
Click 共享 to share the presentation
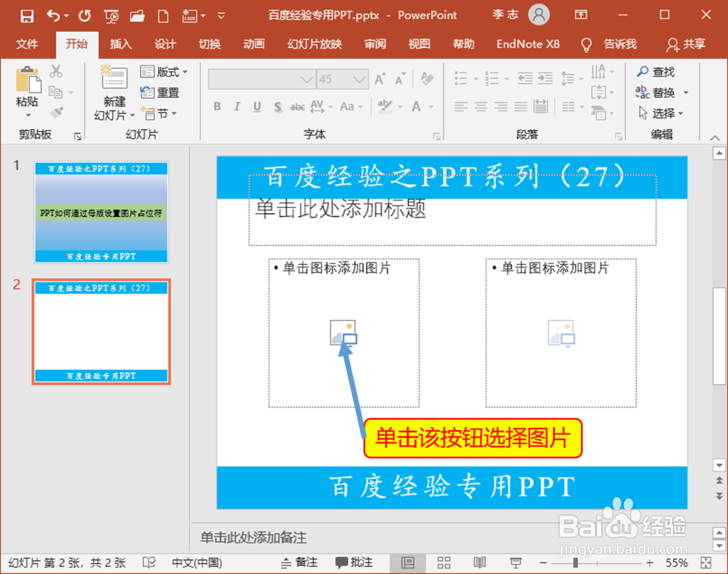tap(687, 44)
